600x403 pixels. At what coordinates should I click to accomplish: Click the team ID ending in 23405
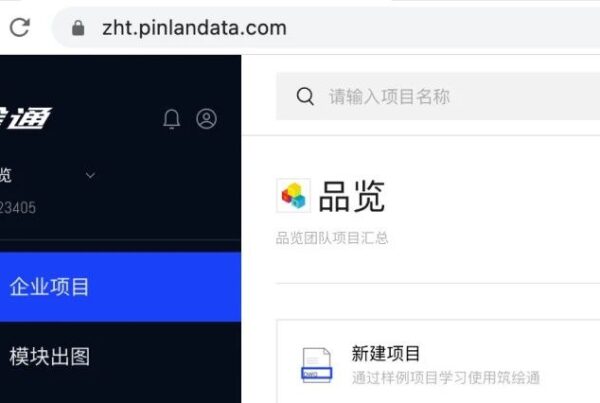coord(18,208)
